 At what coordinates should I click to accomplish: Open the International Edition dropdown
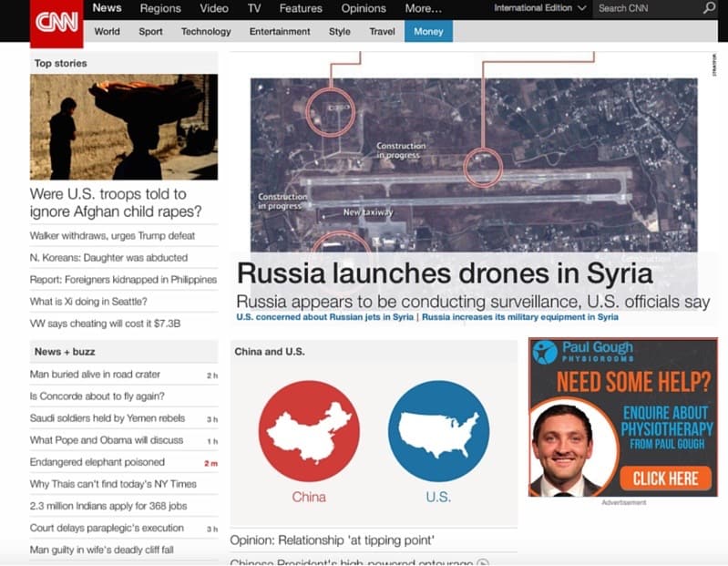540,8
